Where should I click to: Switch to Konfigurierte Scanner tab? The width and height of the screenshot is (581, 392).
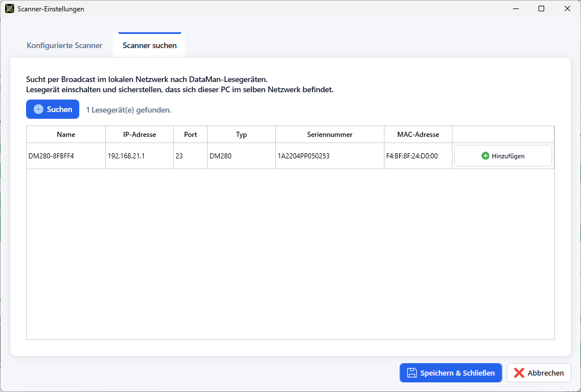tap(65, 45)
